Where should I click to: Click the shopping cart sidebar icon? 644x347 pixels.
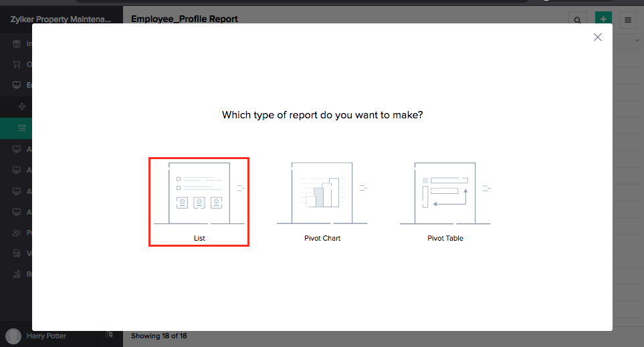tap(17, 64)
